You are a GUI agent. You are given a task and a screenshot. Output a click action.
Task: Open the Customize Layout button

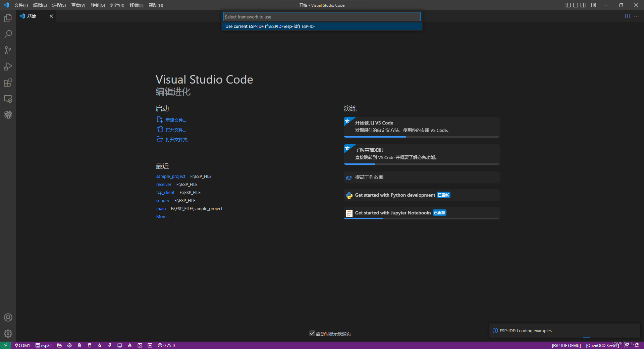click(x=594, y=5)
